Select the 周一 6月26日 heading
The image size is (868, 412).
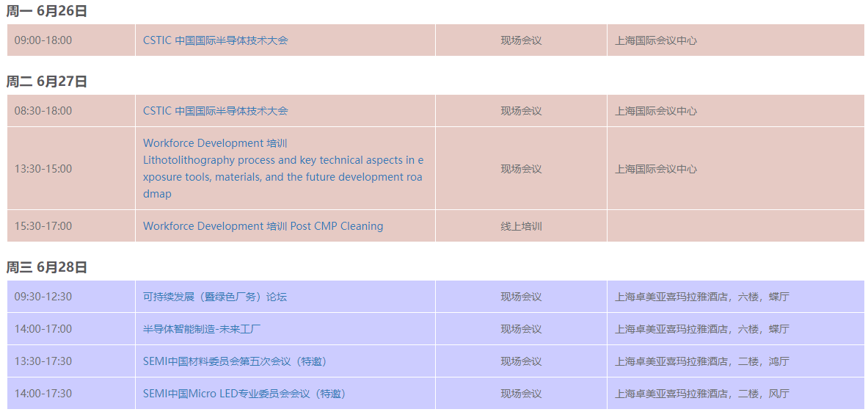(46, 11)
